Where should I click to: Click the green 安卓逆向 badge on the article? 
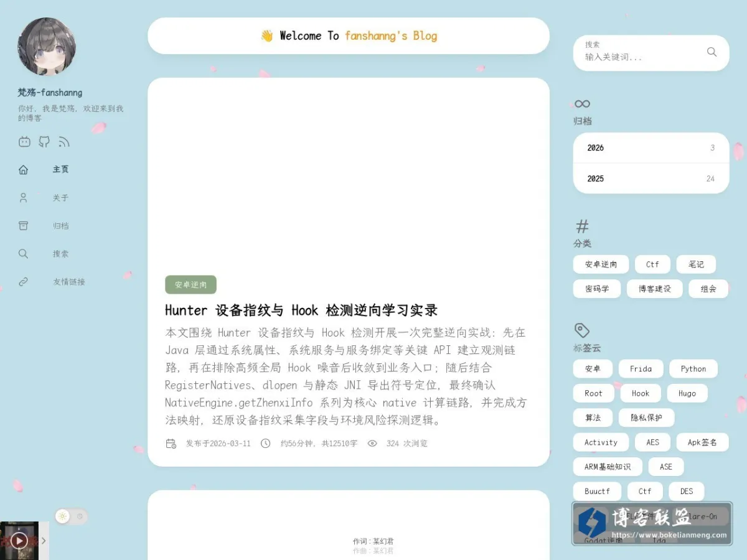[190, 284]
